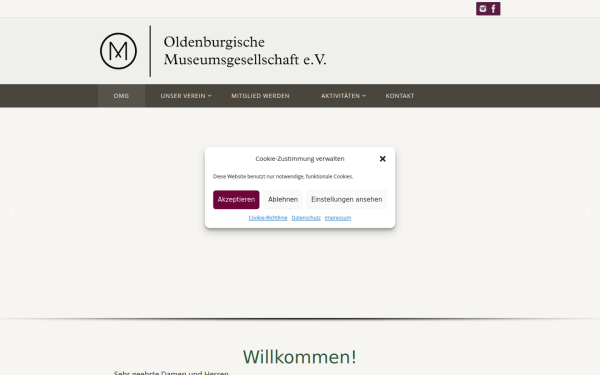600x375 pixels.
Task: Decline cookies with Ablehnen button
Action: point(283,199)
